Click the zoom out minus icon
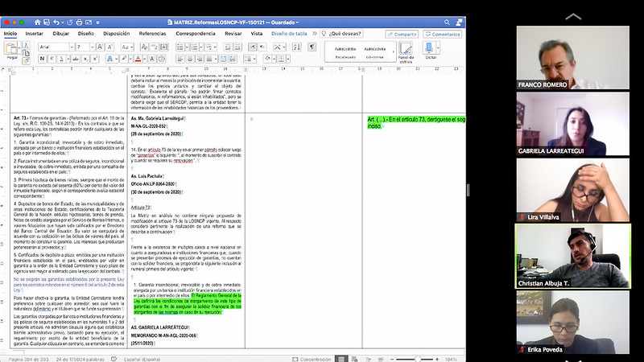 [x=392, y=359]
